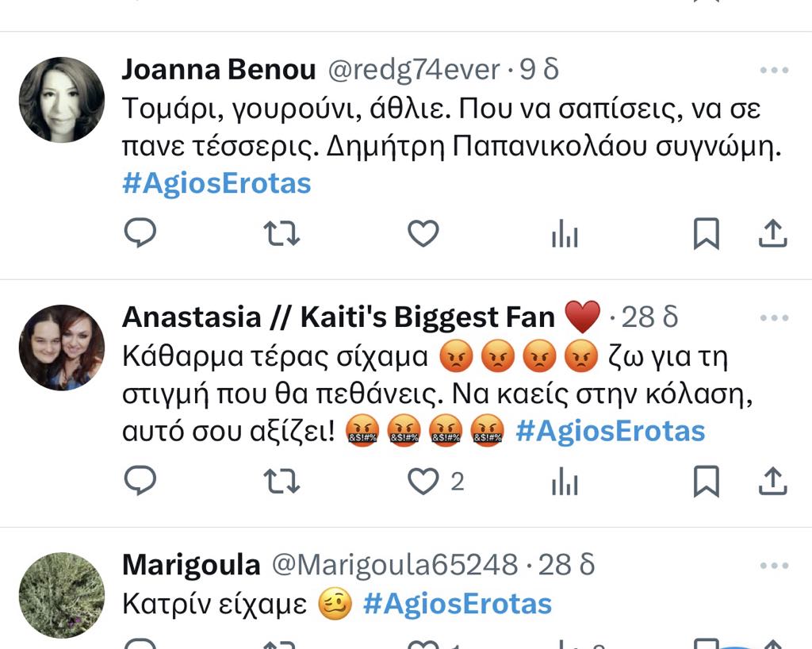Viewport: 812px width, 649px height.
Task: View analytics for Anastasia's tweet
Action: click(x=565, y=481)
